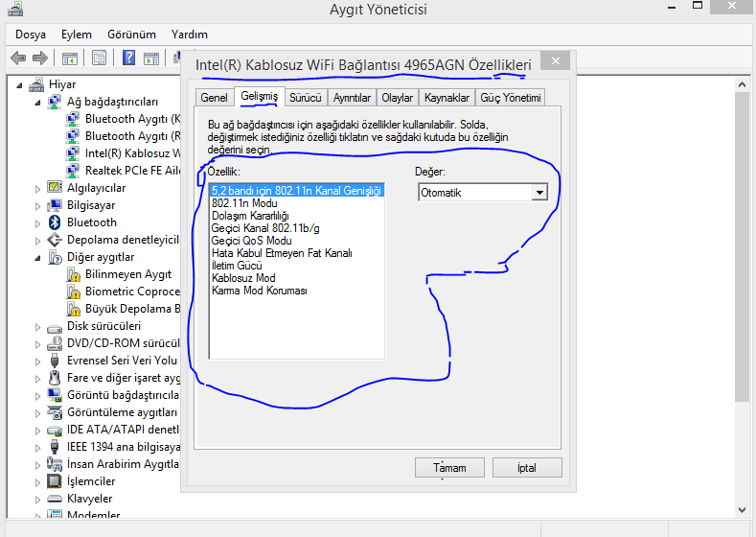Click the IEEE 1394 host icon
This screenshot has width=756, height=537.
pyautogui.click(x=55, y=447)
